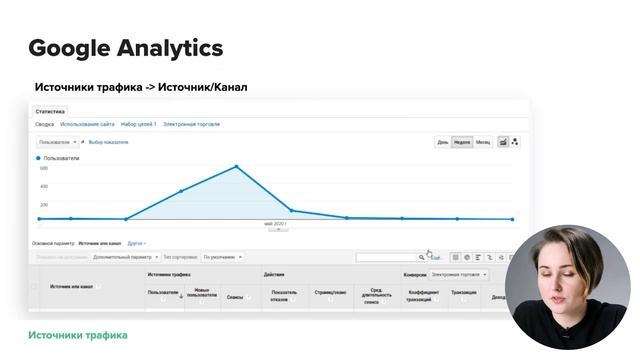
Task: Select the comparison view icon
Action: (x=489, y=257)
